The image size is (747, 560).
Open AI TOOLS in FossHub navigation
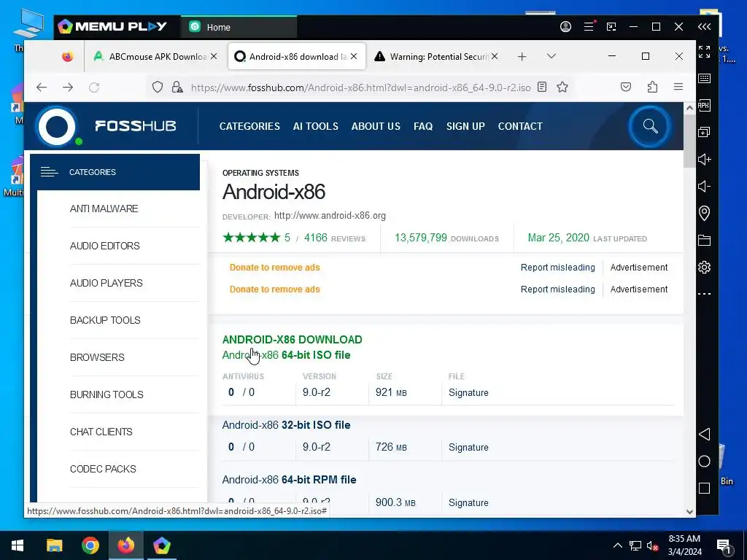(x=315, y=126)
